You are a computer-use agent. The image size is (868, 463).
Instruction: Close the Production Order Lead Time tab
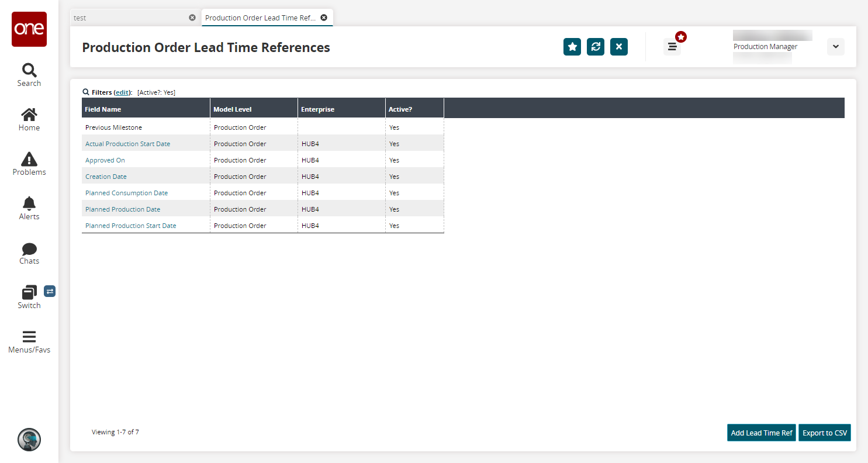324,18
